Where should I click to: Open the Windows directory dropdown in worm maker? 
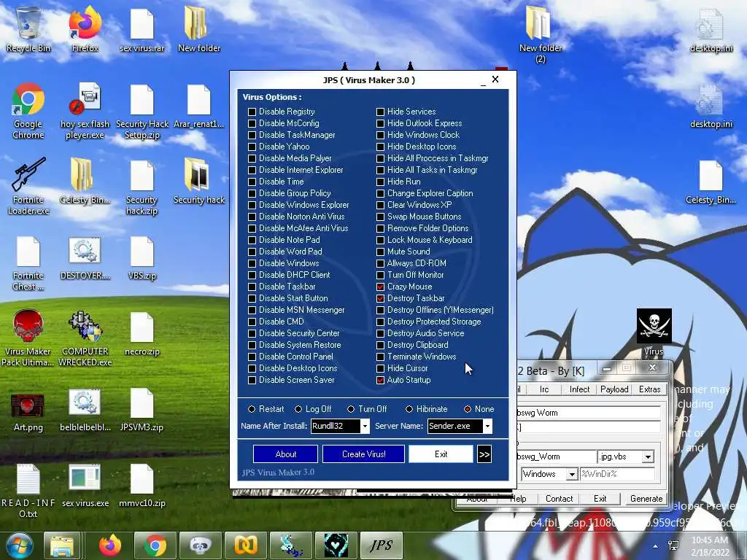pos(572,474)
